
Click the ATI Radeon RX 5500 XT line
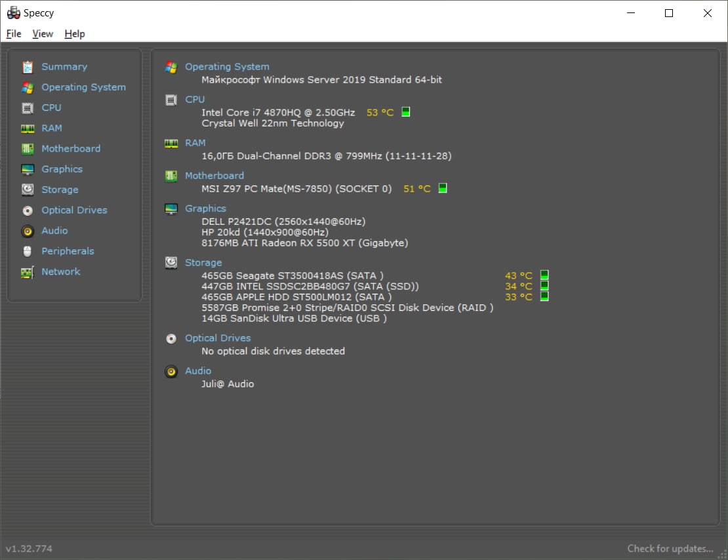tap(304, 243)
